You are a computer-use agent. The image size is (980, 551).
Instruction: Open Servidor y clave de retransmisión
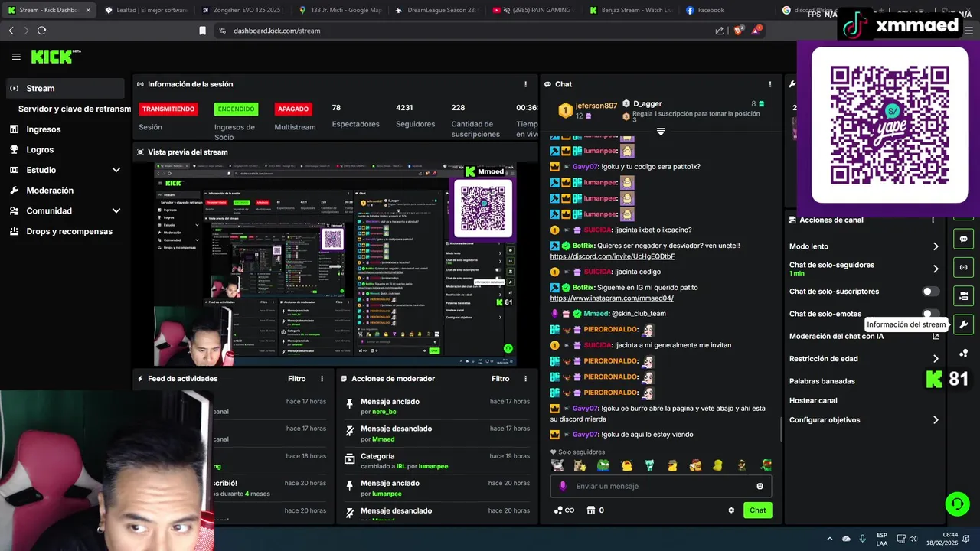click(74, 109)
